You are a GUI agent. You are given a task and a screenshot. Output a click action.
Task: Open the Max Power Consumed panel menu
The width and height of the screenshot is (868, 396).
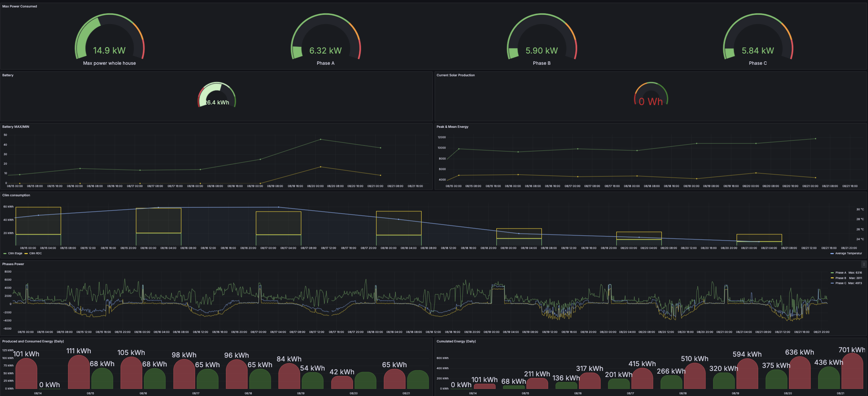point(19,6)
